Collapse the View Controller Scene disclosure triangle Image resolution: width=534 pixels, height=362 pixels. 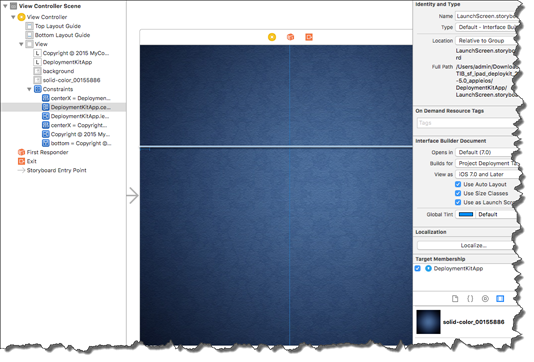click(5, 6)
